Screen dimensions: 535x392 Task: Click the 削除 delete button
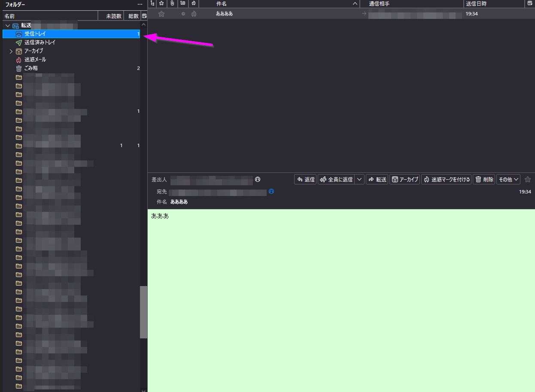click(x=484, y=179)
